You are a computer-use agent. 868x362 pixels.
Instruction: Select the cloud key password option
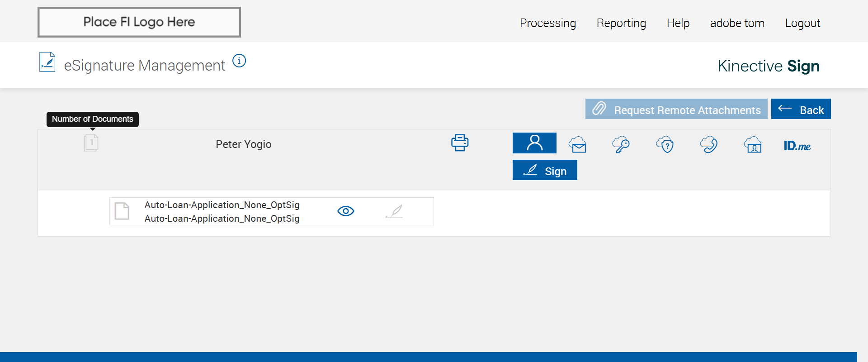[621, 145]
